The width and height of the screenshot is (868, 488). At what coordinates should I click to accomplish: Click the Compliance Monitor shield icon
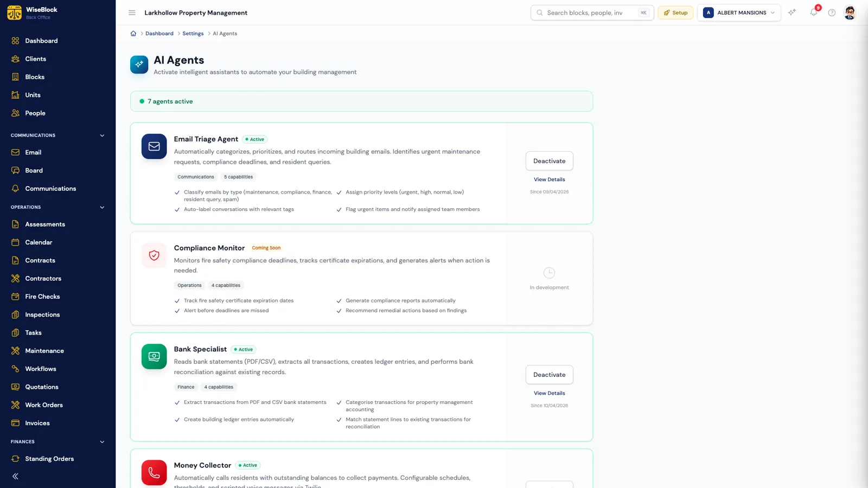tap(154, 255)
